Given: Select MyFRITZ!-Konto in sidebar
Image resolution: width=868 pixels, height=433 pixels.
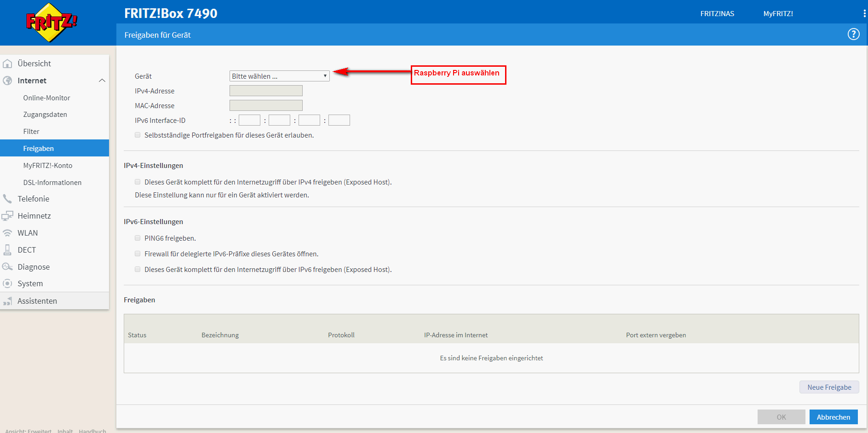Looking at the screenshot, I should [48, 166].
